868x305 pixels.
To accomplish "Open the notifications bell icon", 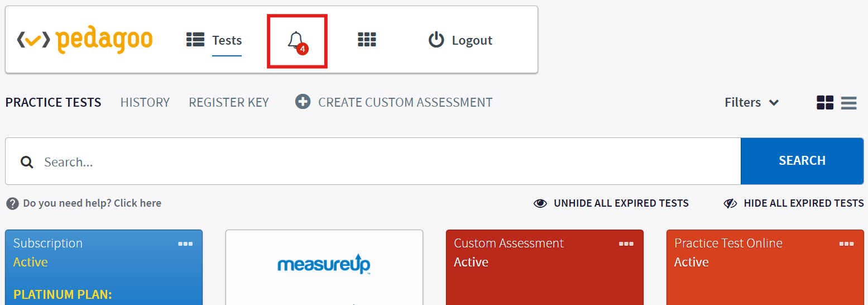I will (x=297, y=41).
